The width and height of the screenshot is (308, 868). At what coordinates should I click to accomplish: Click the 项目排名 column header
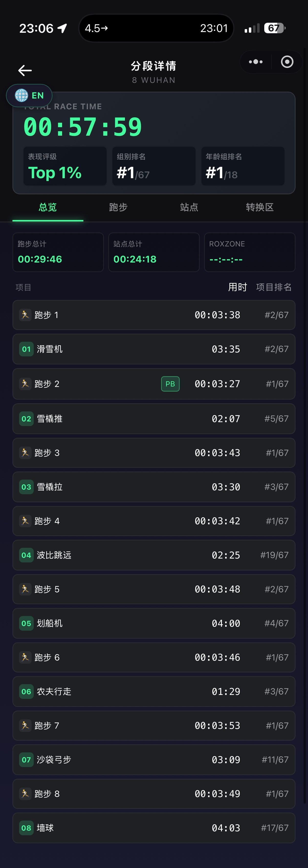pos(274,287)
